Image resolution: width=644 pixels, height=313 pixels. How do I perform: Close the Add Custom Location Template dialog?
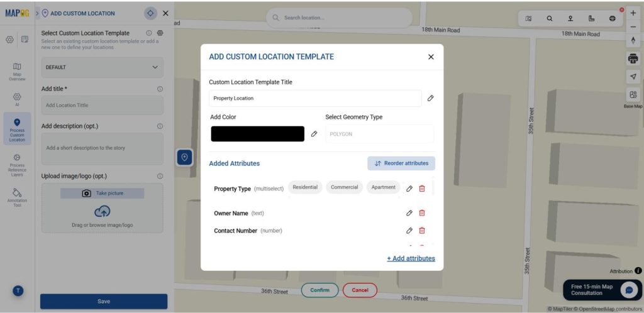pyautogui.click(x=431, y=57)
